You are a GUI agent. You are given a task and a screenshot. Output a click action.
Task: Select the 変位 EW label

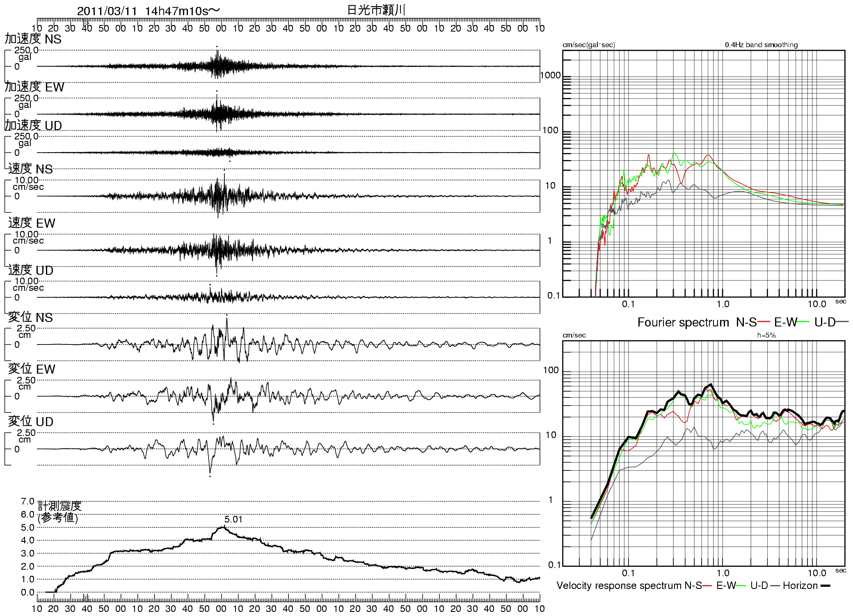point(32,369)
